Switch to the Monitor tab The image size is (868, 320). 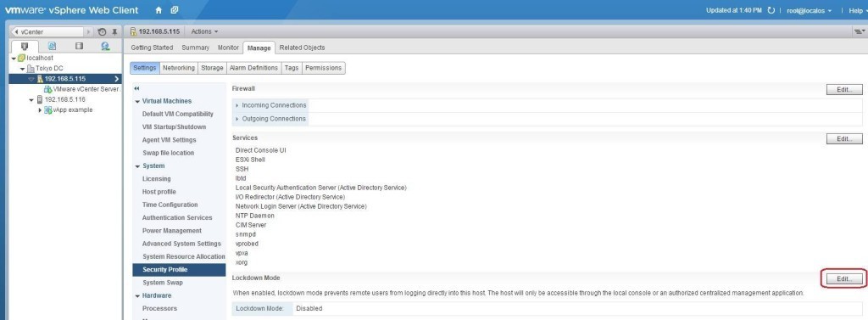click(x=228, y=48)
